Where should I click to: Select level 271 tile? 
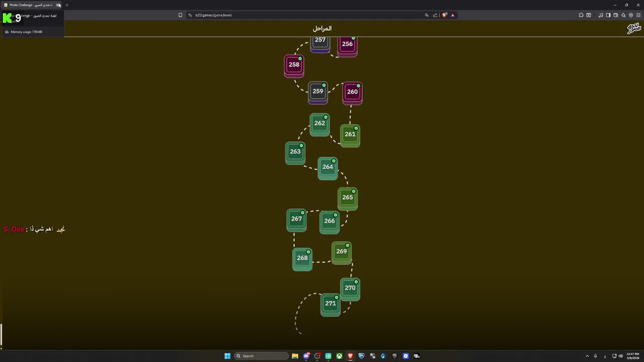tap(331, 305)
